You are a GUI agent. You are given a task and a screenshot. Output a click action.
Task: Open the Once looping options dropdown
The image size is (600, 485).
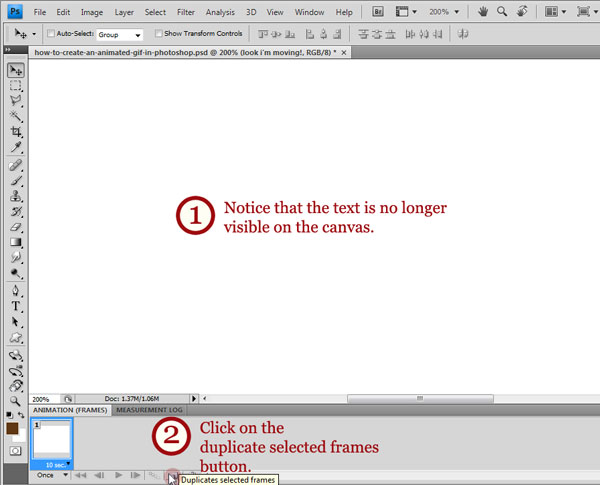point(50,475)
